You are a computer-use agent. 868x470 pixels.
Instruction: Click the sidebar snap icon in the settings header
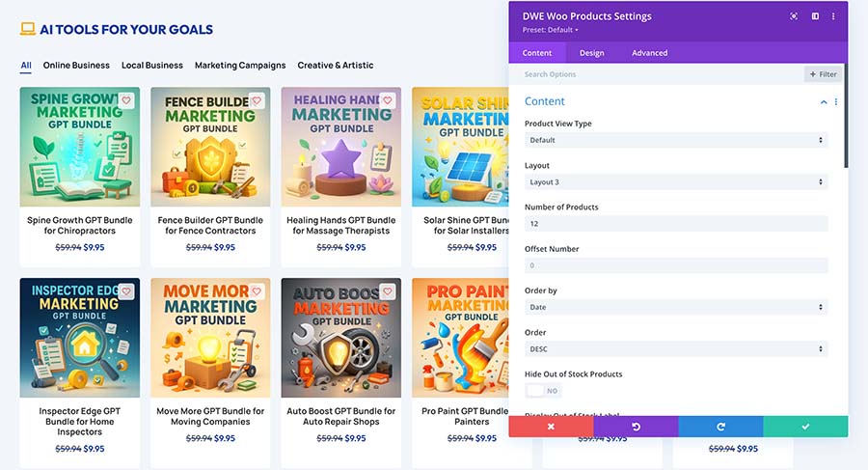[815, 16]
